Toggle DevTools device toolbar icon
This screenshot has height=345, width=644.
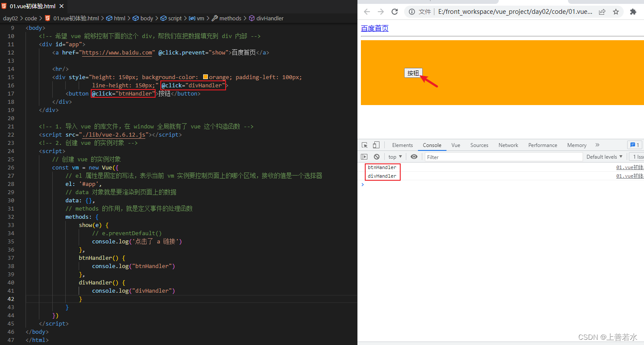tap(376, 145)
